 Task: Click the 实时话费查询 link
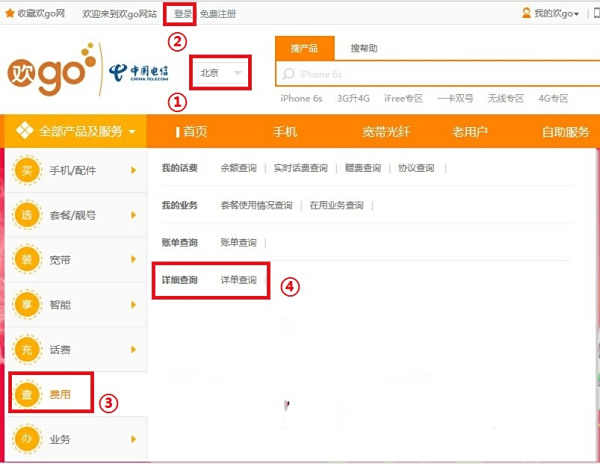300,168
